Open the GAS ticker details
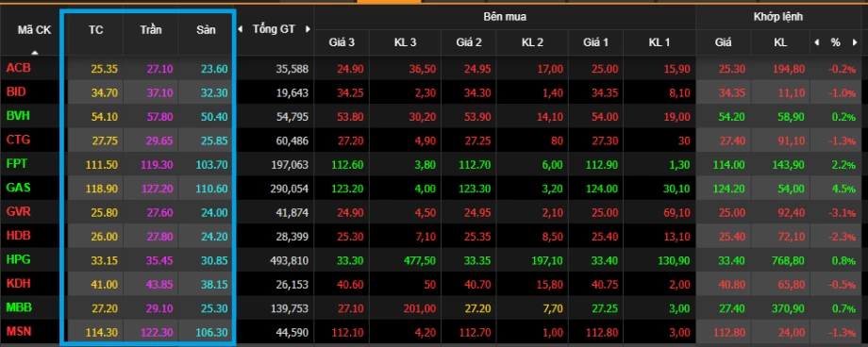868x347 pixels. [18, 189]
